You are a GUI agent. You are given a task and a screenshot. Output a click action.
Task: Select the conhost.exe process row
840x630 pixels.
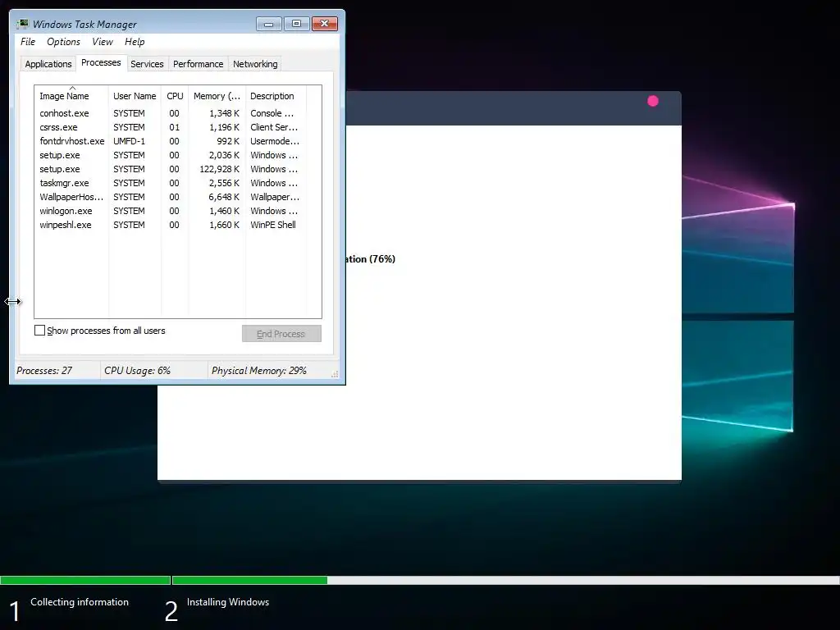point(171,113)
